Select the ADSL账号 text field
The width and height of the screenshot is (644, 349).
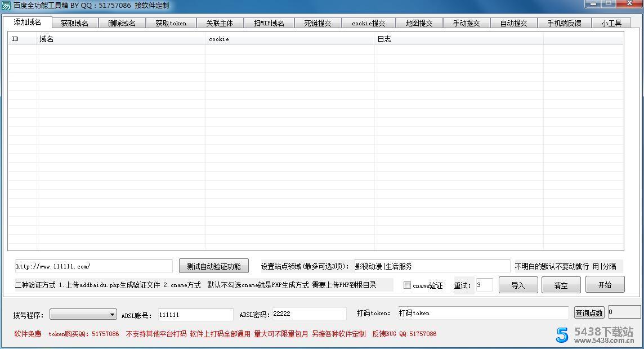(194, 314)
